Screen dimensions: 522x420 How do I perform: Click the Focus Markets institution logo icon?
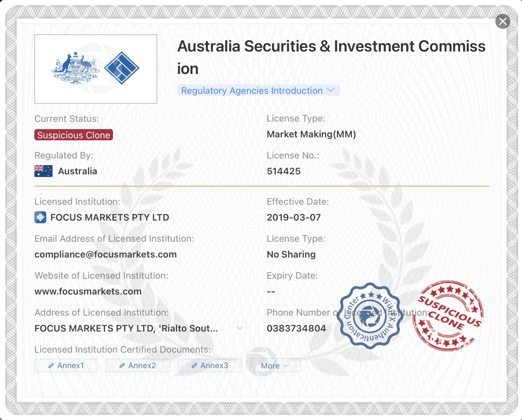(40, 217)
